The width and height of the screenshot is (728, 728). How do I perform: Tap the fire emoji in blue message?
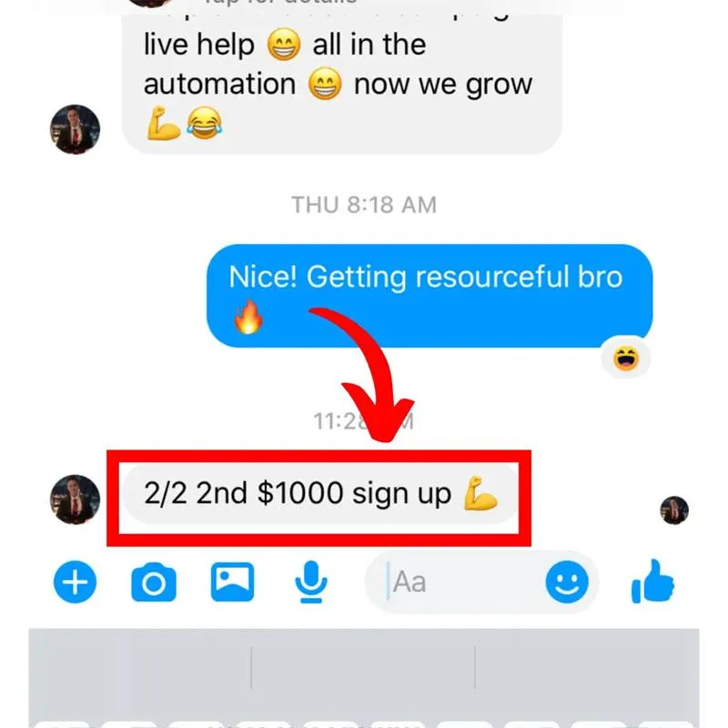[x=248, y=316]
